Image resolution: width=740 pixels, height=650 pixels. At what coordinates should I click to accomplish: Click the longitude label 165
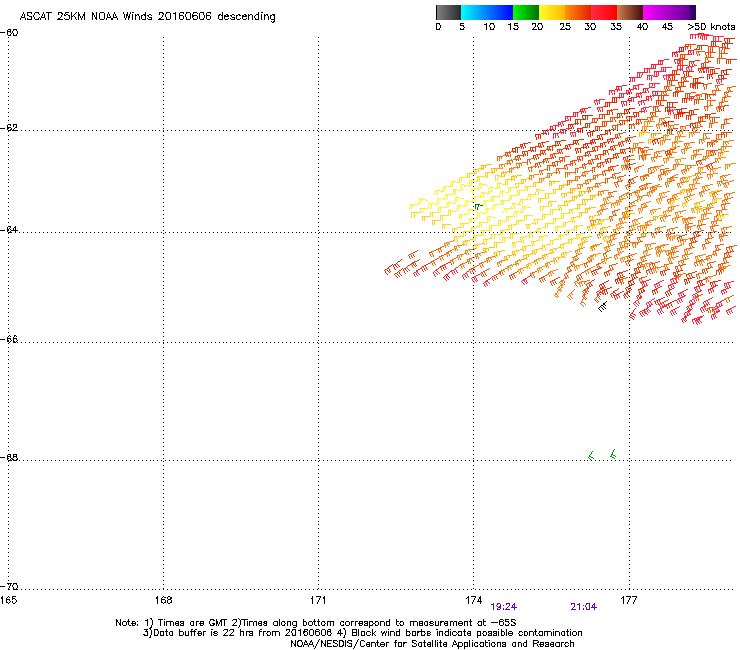(x=8, y=600)
